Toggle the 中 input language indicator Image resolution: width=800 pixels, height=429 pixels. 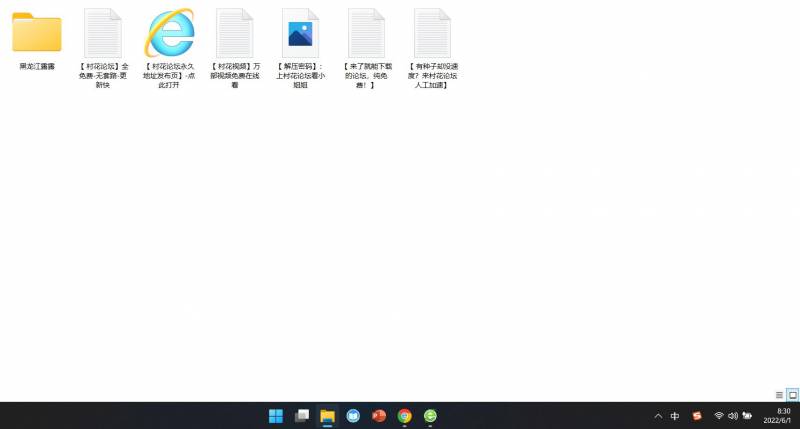(675, 416)
